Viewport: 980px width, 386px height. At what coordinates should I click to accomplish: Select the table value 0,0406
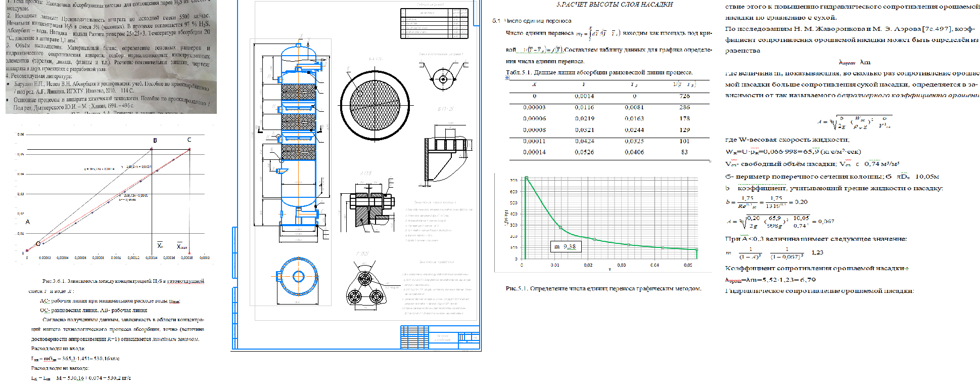pos(634,152)
